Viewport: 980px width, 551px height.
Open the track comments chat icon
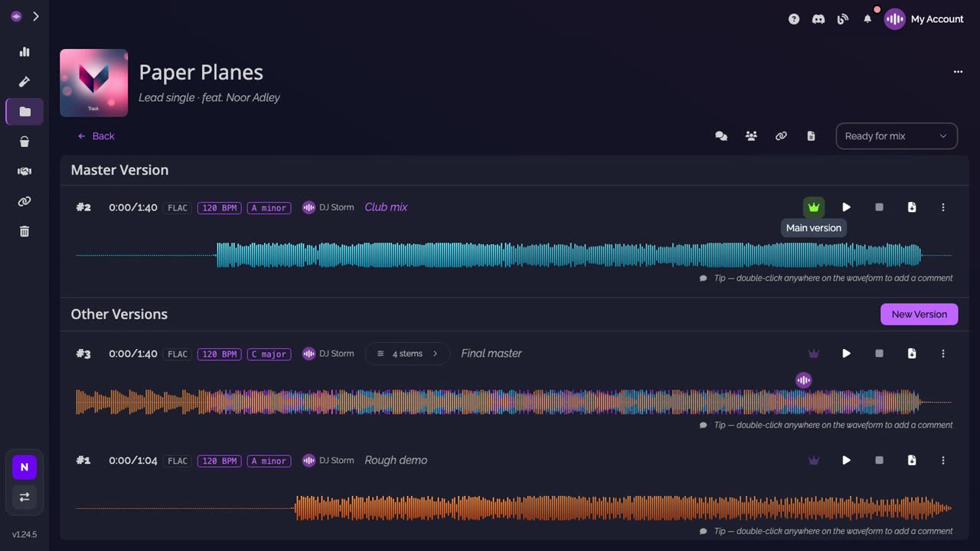pyautogui.click(x=721, y=136)
